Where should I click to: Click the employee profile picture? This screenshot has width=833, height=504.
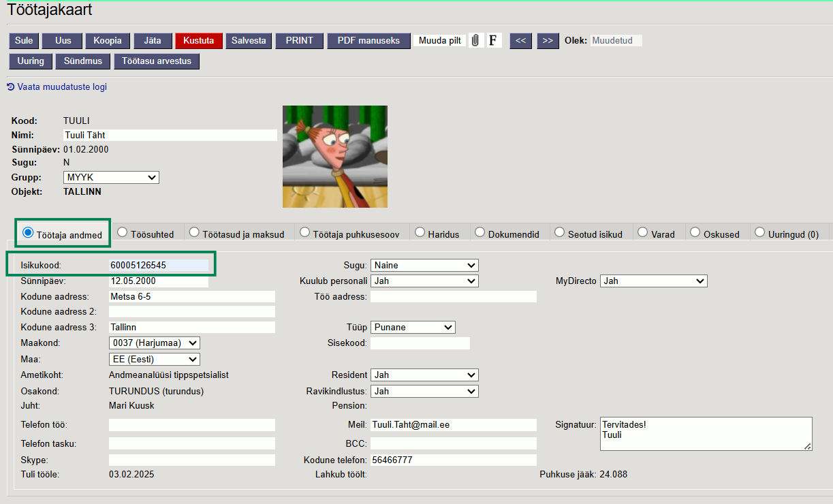(x=334, y=157)
